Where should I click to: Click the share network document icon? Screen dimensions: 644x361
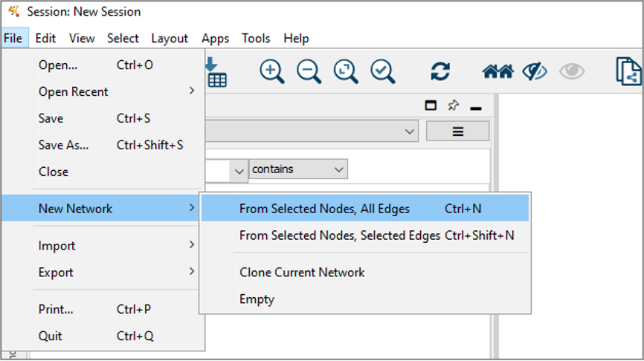pos(628,72)
